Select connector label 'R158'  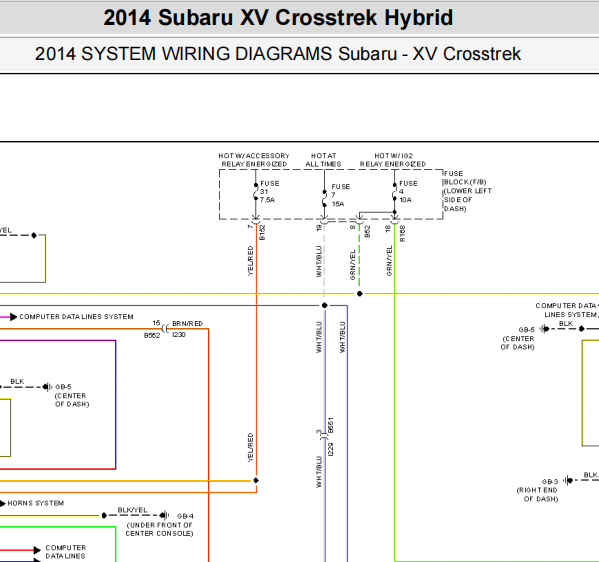pyautogui.click(x=402, y=233)
